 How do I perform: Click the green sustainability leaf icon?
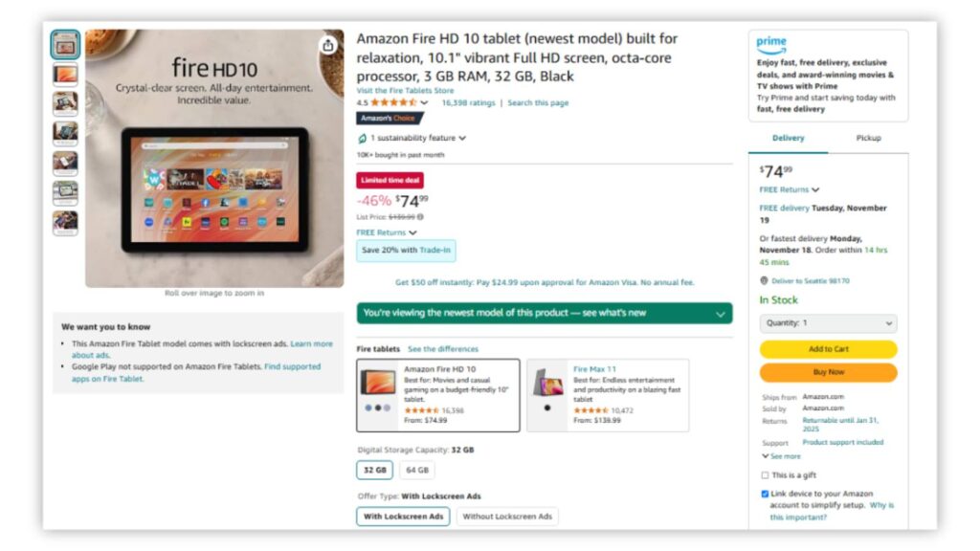pos(362,138)
